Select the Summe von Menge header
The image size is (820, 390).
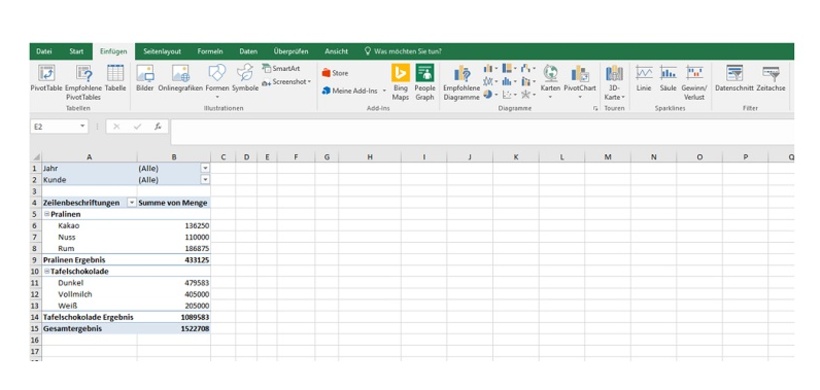[x=174, y=203]
